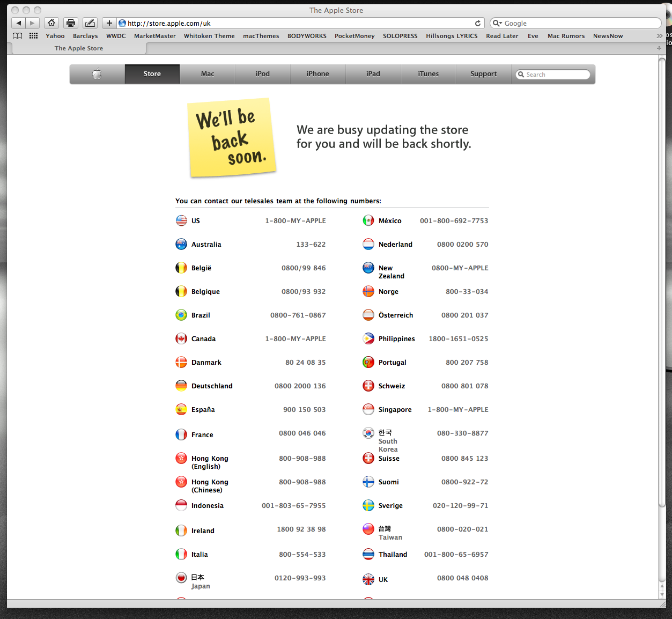Show Top Sites grid icon

pyautogui.click(x=33, y=36)
